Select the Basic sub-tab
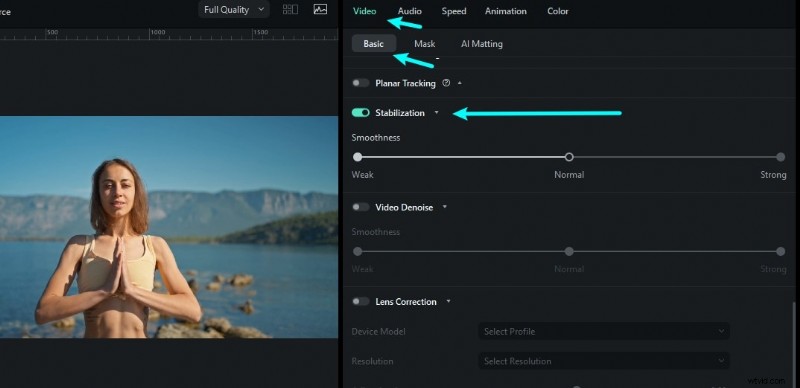Screen dimensions: 800x388 pos(373,44)
